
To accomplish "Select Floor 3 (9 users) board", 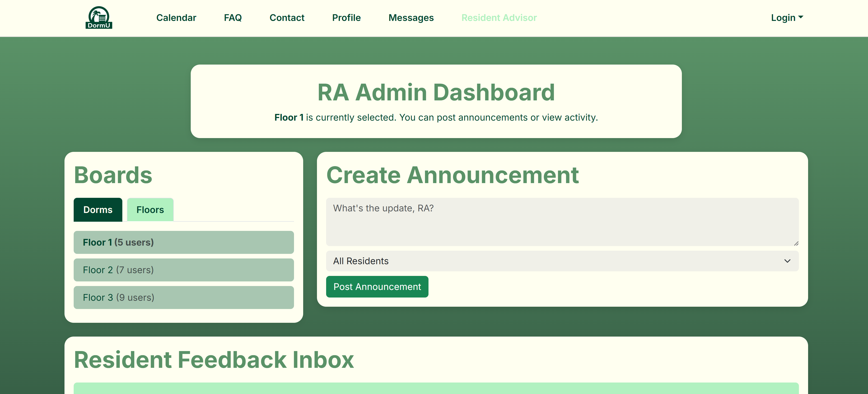I will [x=184, y=298].
